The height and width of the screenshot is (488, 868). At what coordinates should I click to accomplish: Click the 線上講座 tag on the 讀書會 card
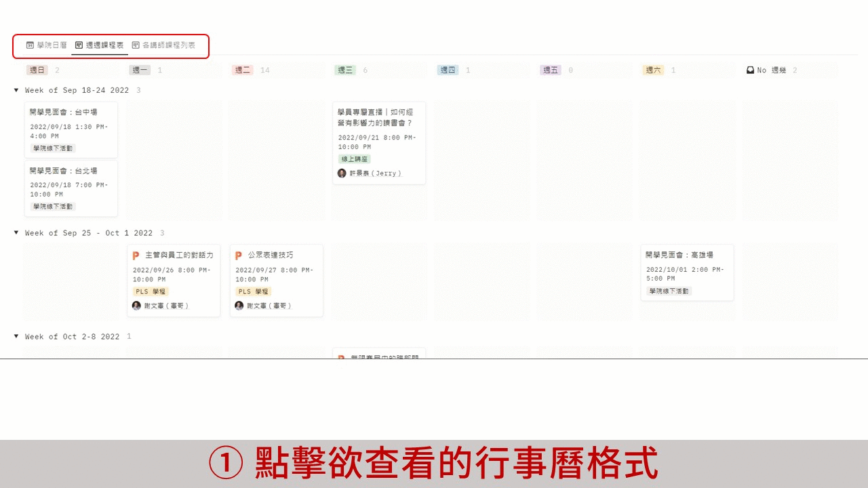point(355,159)
